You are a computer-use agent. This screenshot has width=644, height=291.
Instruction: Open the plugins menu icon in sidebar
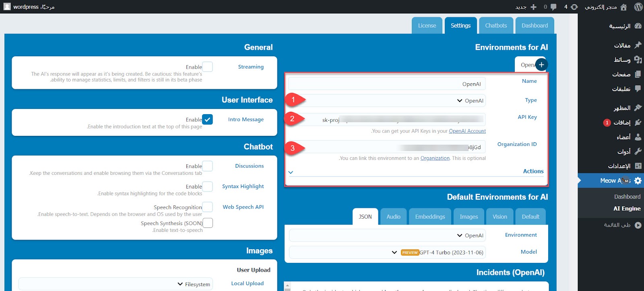638,123
